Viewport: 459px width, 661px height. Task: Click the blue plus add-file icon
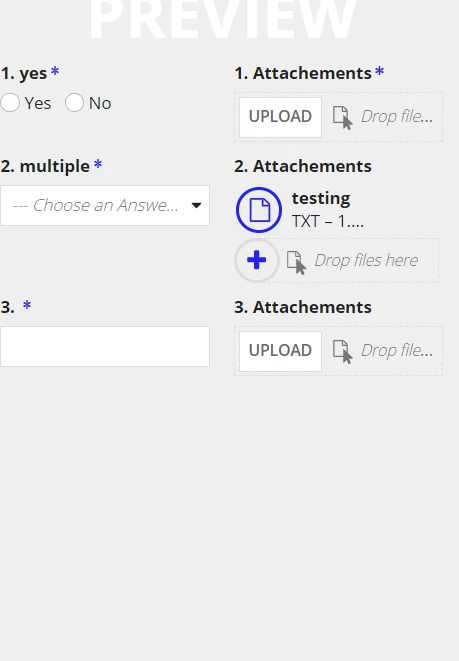pos(257,260)
